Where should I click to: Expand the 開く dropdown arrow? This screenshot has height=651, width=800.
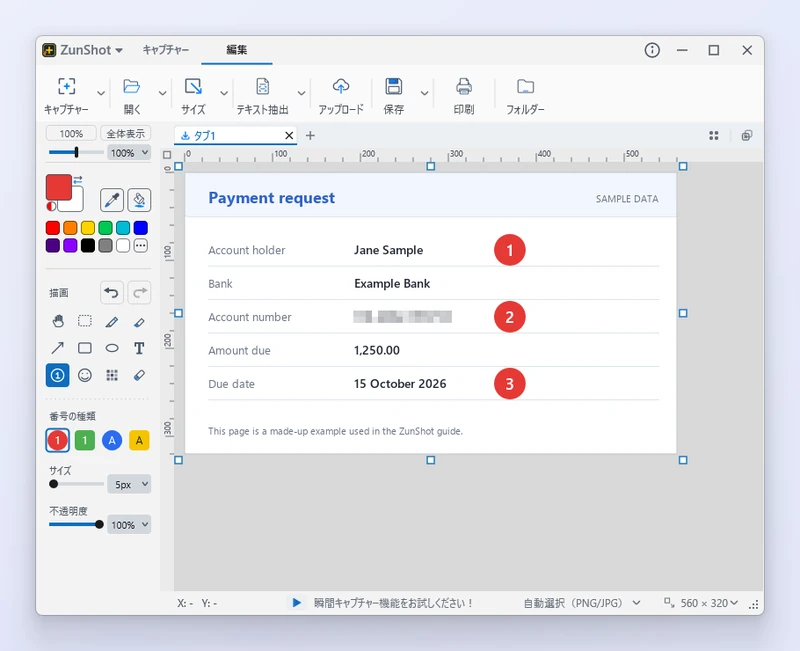click(162, 93)
